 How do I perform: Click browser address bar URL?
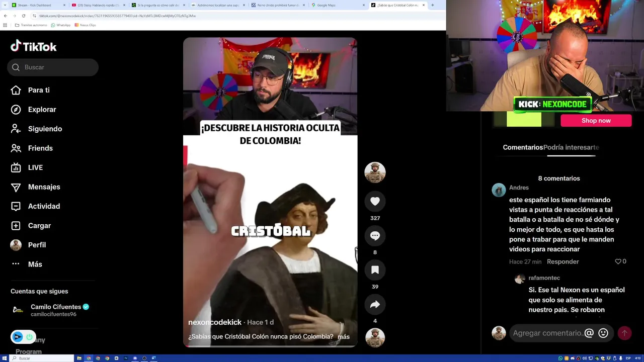117,16
